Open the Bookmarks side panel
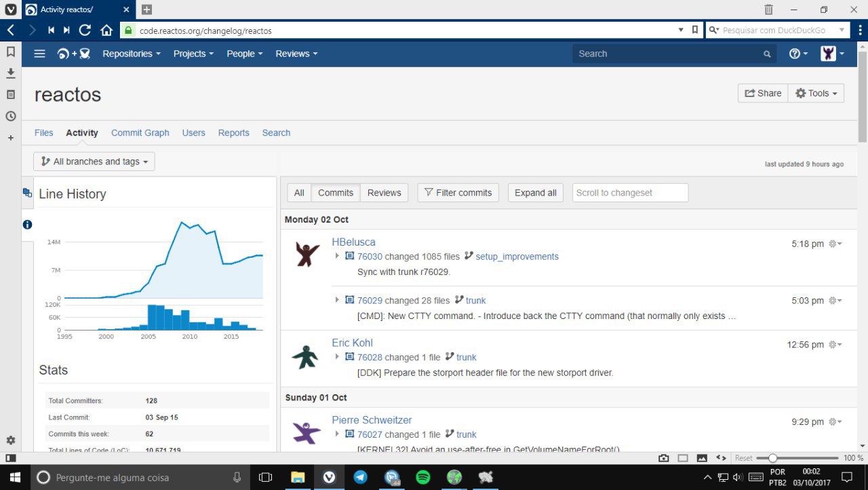 click(x=11, y=52)
